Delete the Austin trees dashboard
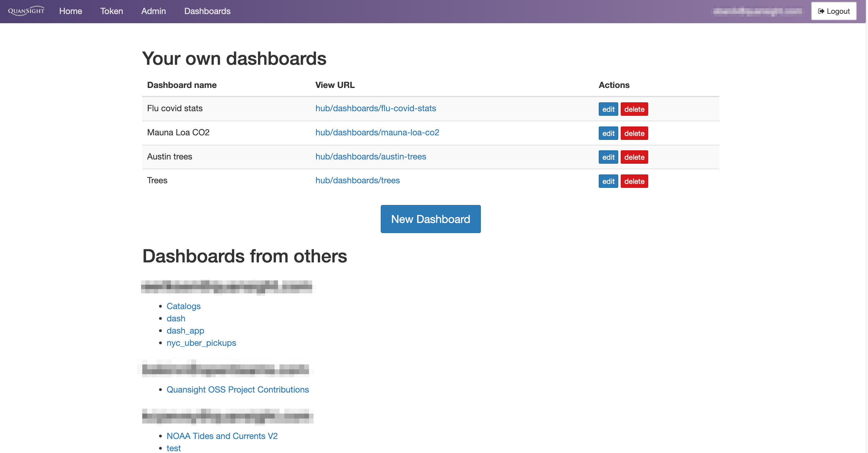Image resolution: width=868 pixels, height=453 pixels. pyautogui.click(x=634, y=157)
